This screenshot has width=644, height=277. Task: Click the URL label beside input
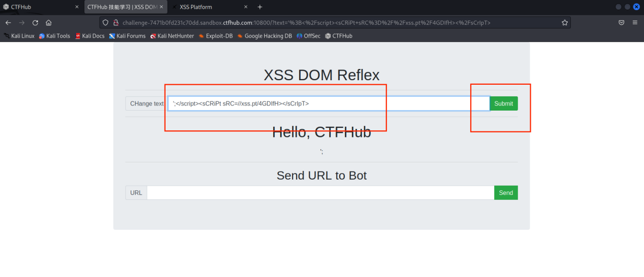point(136,193)
